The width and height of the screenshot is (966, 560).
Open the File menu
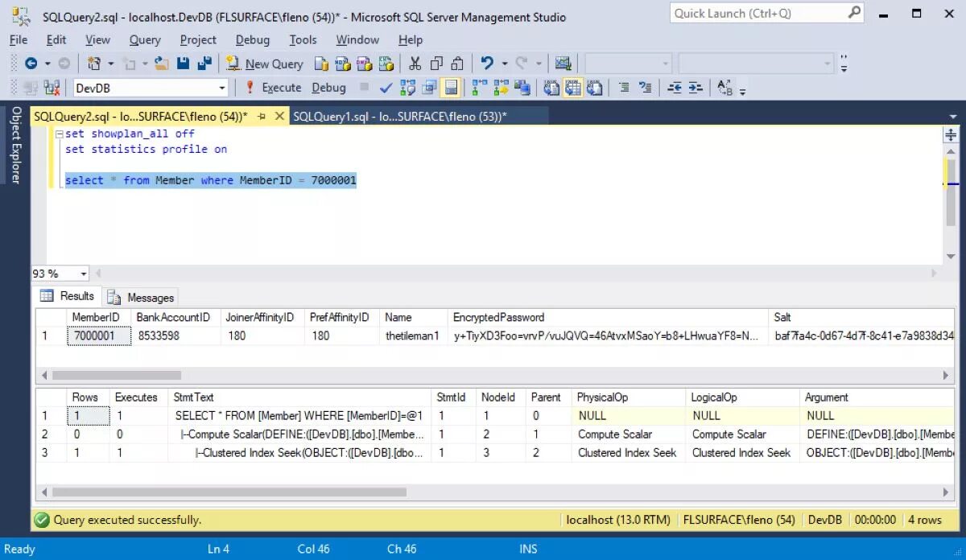point(19,39)
